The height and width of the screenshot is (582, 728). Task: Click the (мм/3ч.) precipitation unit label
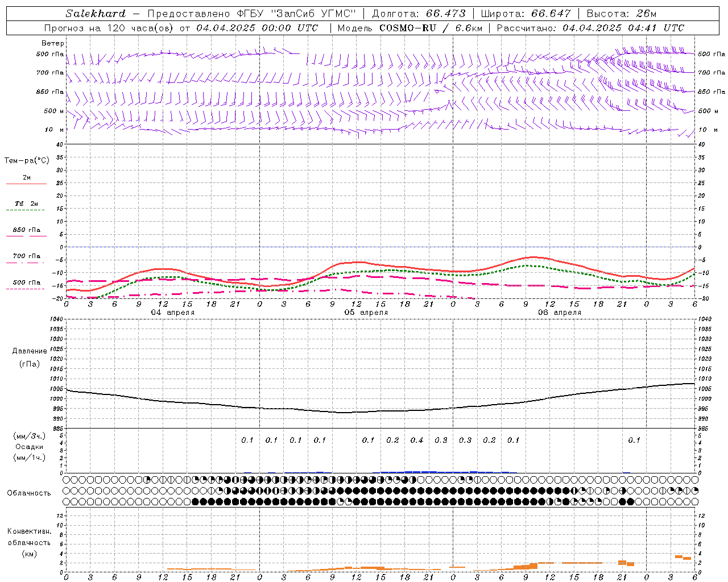coord(30,436)
